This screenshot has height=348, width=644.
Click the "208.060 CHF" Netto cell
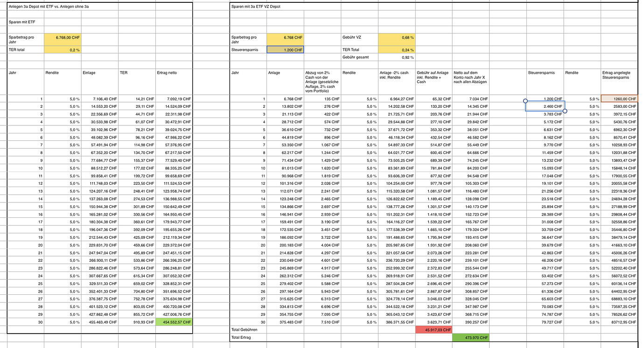point(471,245)
